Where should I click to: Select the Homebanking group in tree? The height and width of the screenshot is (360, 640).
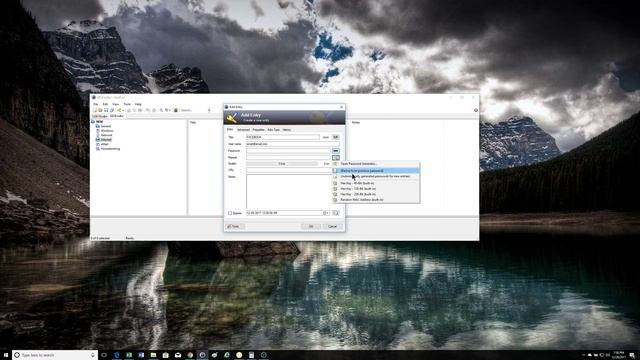click(x=110, y=149)
